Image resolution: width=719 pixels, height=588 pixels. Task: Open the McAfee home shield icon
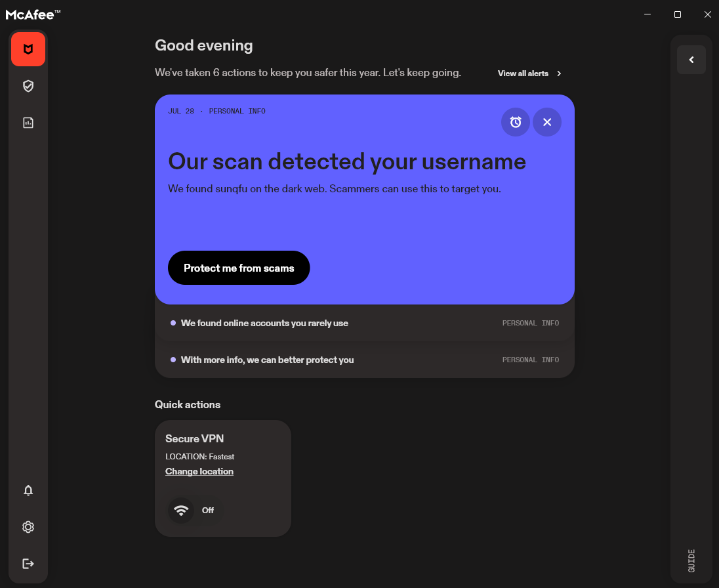28,49
